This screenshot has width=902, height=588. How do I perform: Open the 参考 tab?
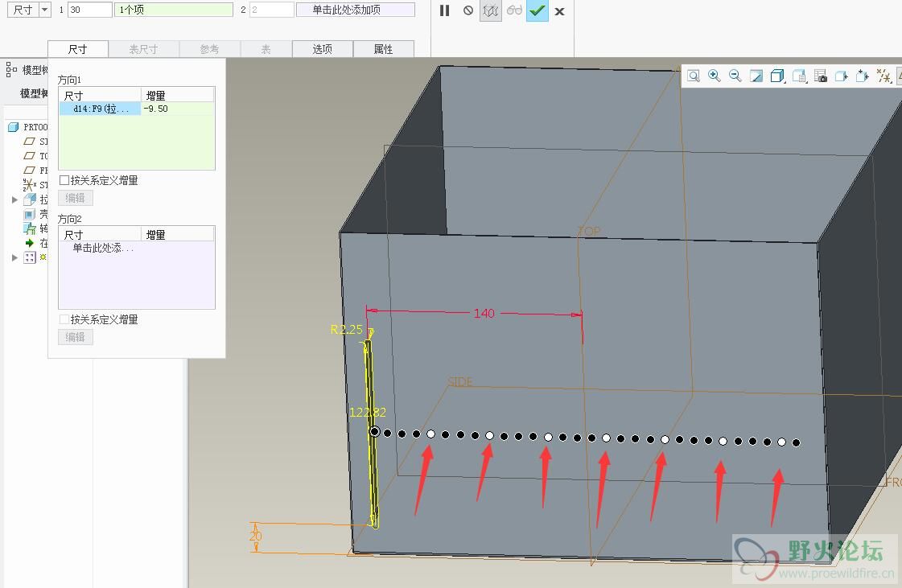coord(209,49)
